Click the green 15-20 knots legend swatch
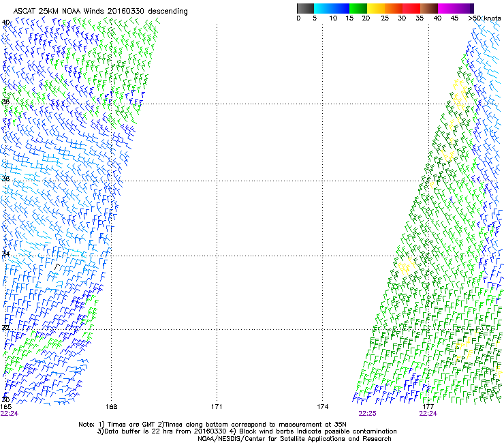The height and width of the screenshot is (443, 504). point(358,8)
